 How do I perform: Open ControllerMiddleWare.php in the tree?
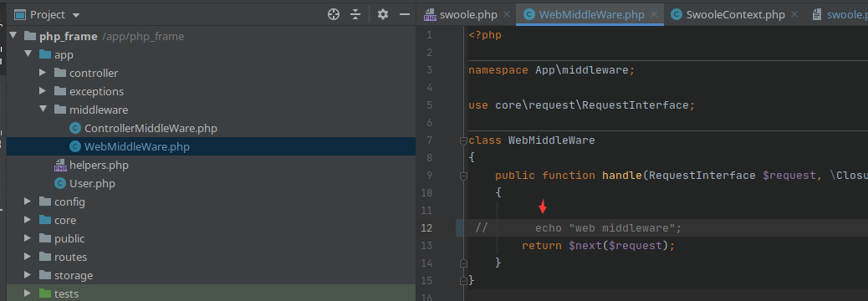(143, 129)
